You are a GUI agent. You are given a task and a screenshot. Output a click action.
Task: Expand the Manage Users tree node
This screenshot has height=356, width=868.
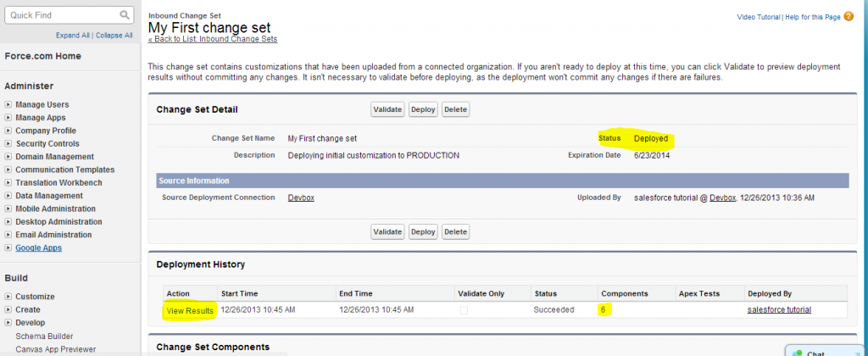pos(8,105)
